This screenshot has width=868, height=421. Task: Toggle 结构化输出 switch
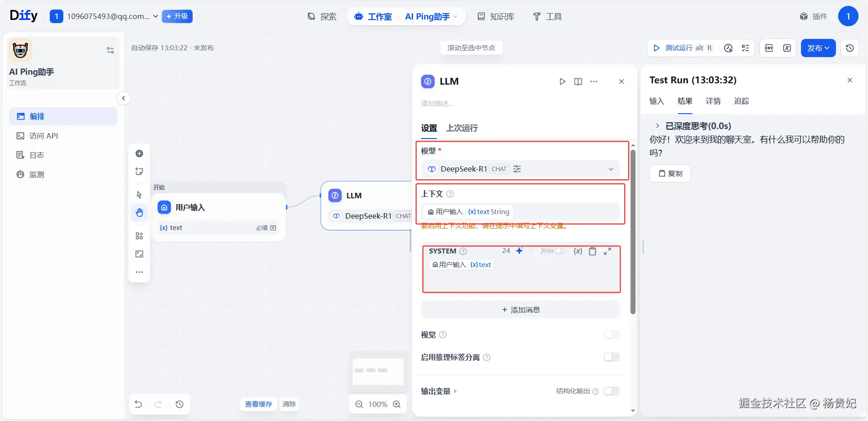coord(612,391)
